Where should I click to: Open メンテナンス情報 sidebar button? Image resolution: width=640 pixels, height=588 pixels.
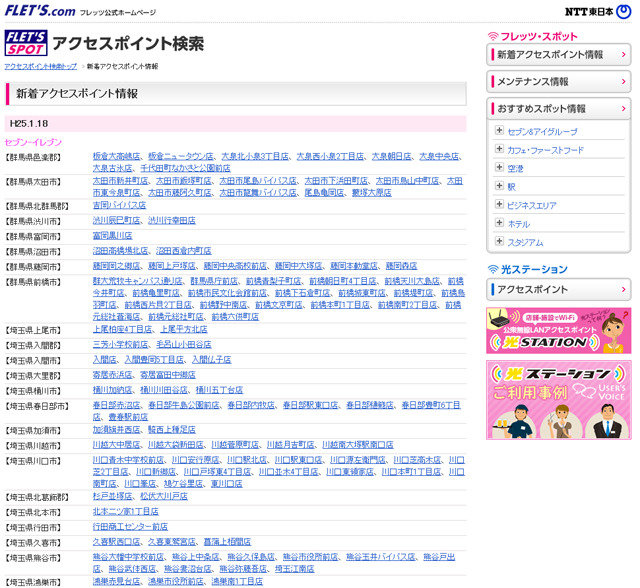coord(558,82)
